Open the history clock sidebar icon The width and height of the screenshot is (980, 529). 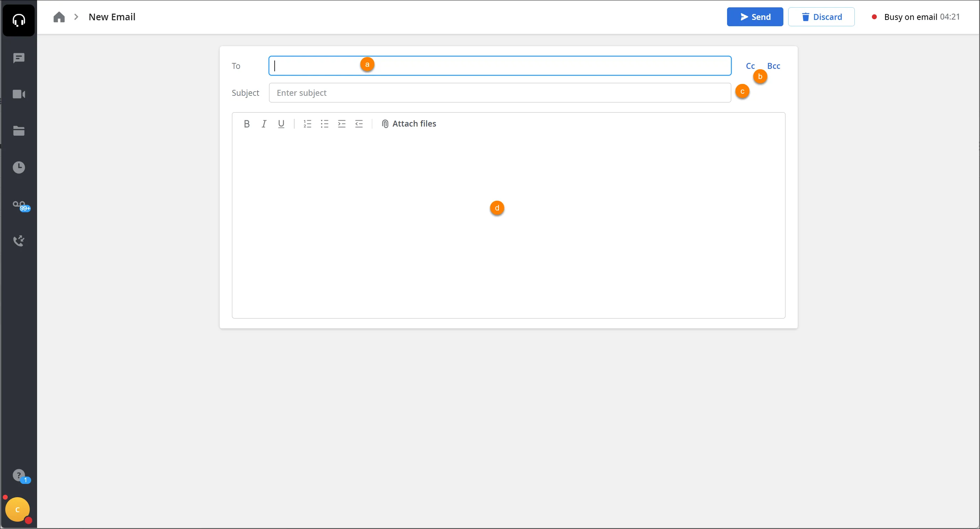click(x=19, y=167)
